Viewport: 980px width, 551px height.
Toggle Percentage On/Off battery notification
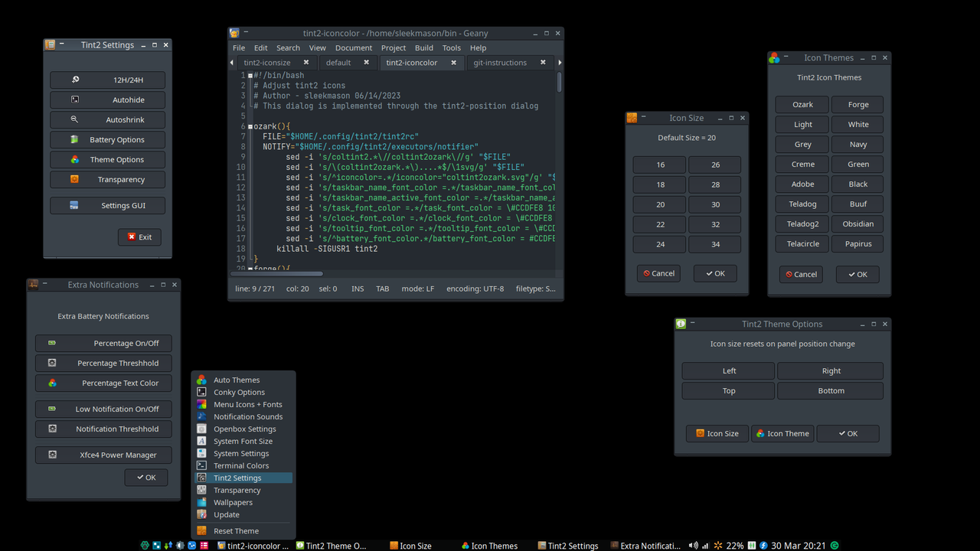[103, 344]
